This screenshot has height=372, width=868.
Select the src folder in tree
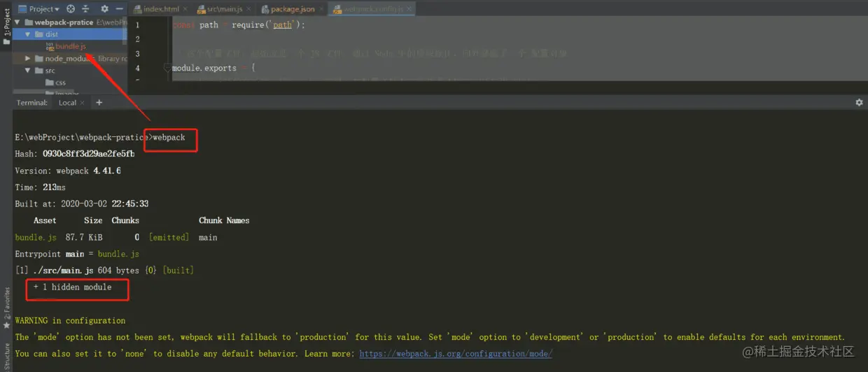[50, 71]
